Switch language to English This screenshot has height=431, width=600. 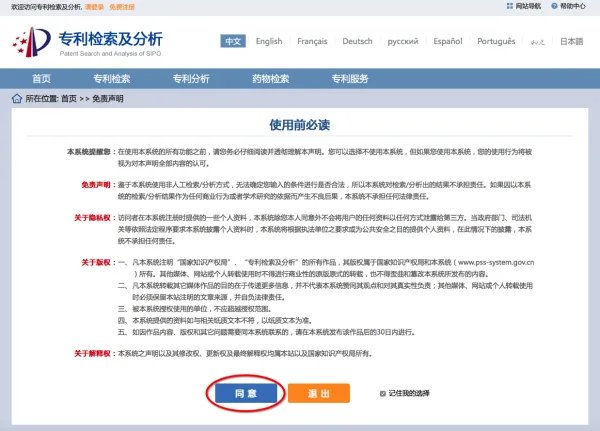(x=269, y=41)
